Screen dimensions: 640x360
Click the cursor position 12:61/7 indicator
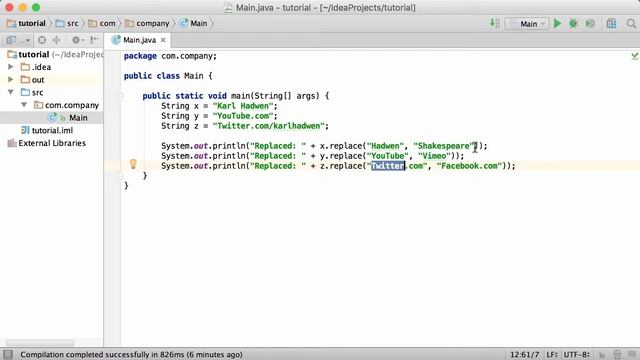click(524, 355)
